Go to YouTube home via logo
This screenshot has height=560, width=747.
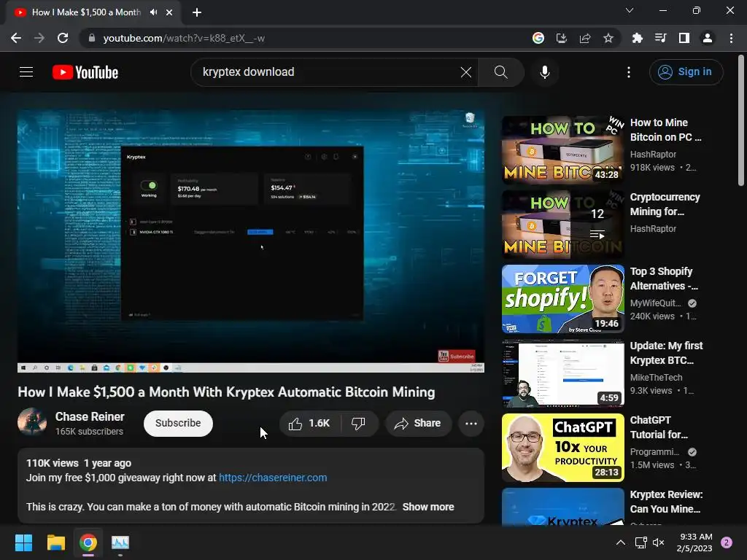[x=85, y=72]
